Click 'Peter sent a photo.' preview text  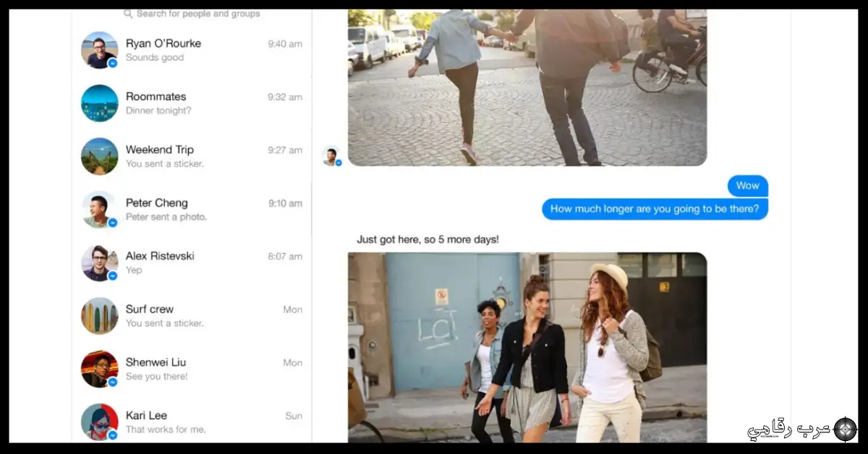[166, 217]
